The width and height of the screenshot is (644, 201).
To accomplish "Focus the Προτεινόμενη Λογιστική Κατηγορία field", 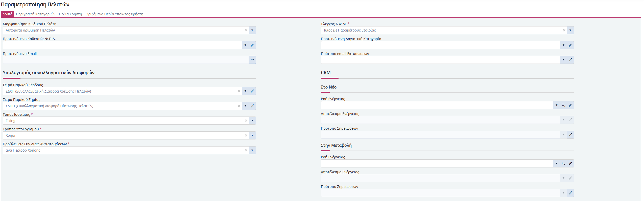I will [x=440, y=45].
